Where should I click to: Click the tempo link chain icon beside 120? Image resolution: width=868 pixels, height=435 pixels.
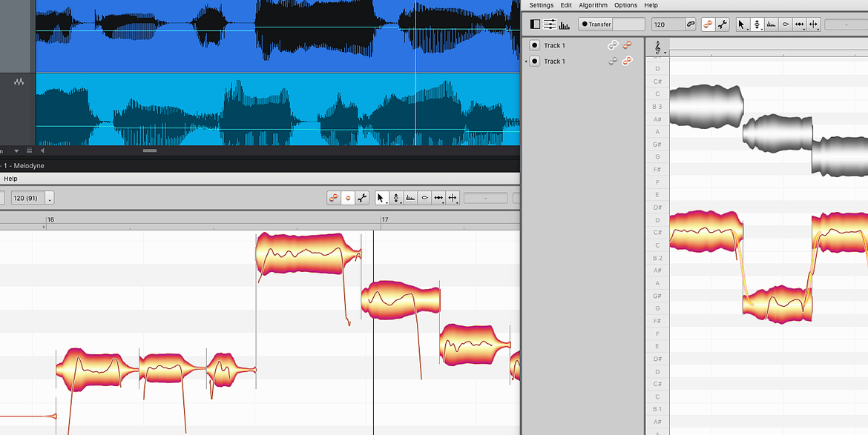[690, 24]
